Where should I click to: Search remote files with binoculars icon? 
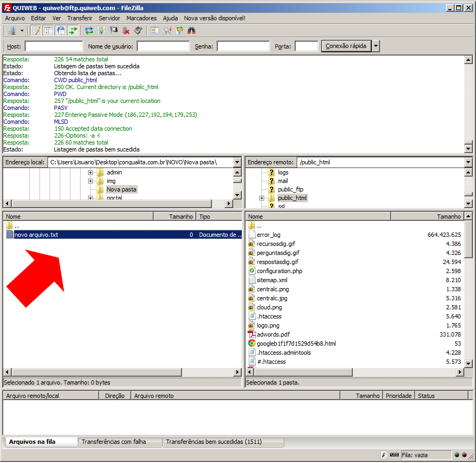(x=192, y=30)
